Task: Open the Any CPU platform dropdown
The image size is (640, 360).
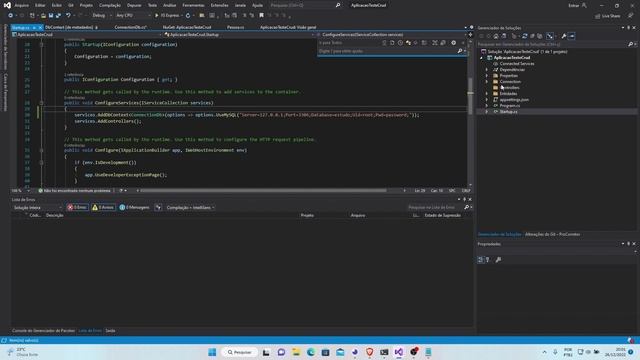Action: click(x=132, y=16)
